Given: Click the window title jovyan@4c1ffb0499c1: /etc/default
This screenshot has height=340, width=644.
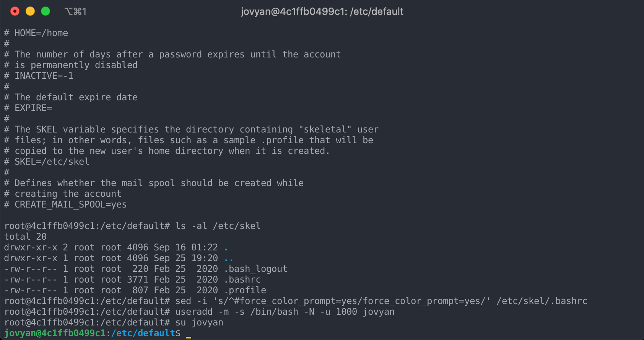Looking at the screenshot, I should [322, 11].
